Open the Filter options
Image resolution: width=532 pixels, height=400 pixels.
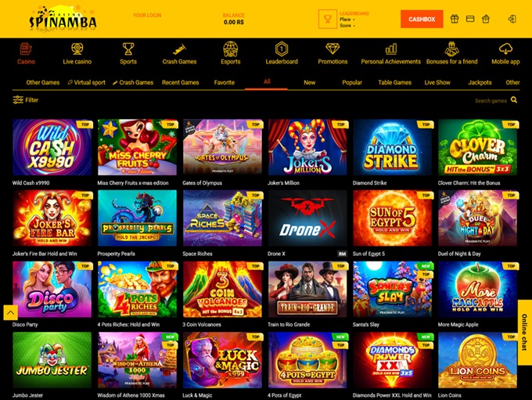click(26, 100)
